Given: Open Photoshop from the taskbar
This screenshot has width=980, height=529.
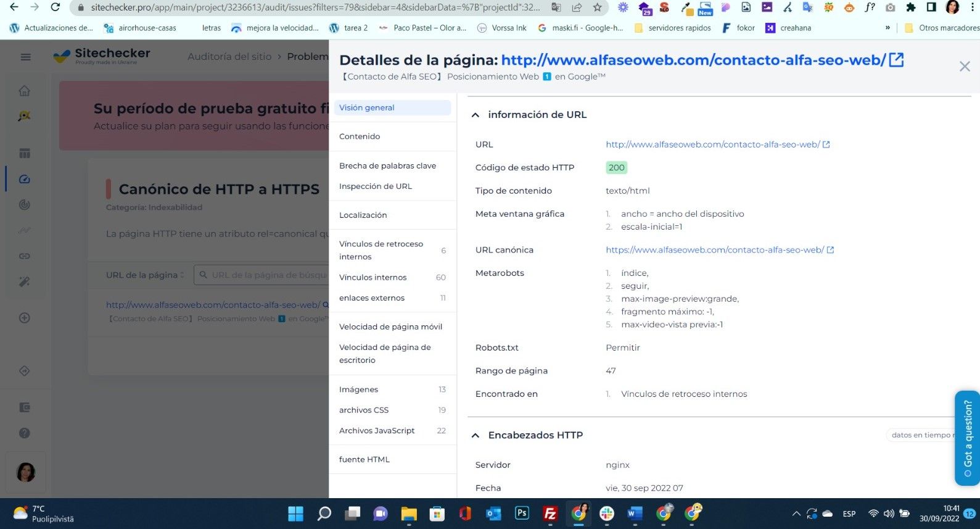Looking at the screenshot, I should click(522, 513).
